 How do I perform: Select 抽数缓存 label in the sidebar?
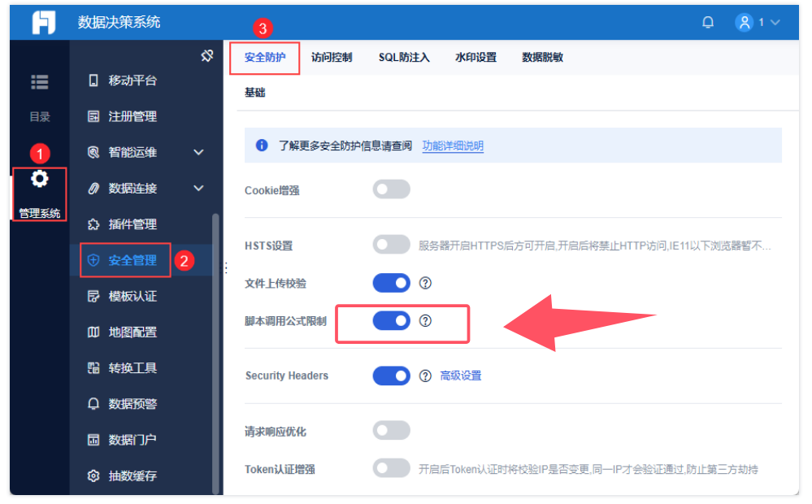(132, 476)
